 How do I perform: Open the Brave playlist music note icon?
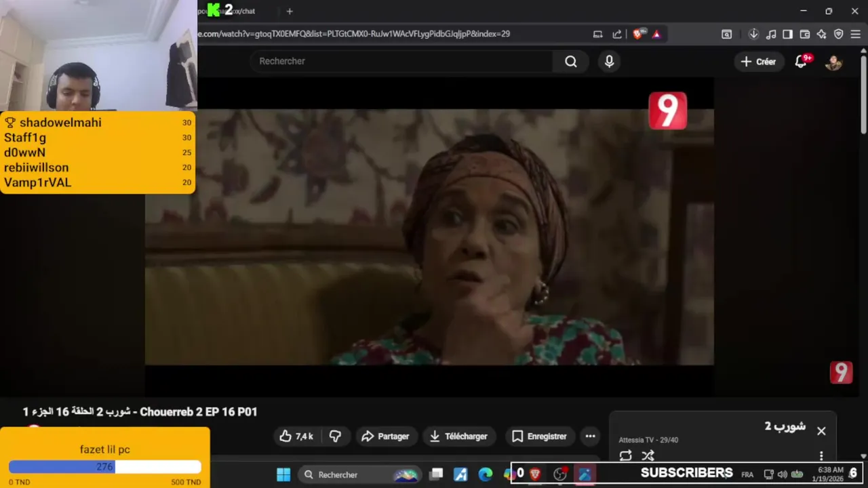pos(771,34)
